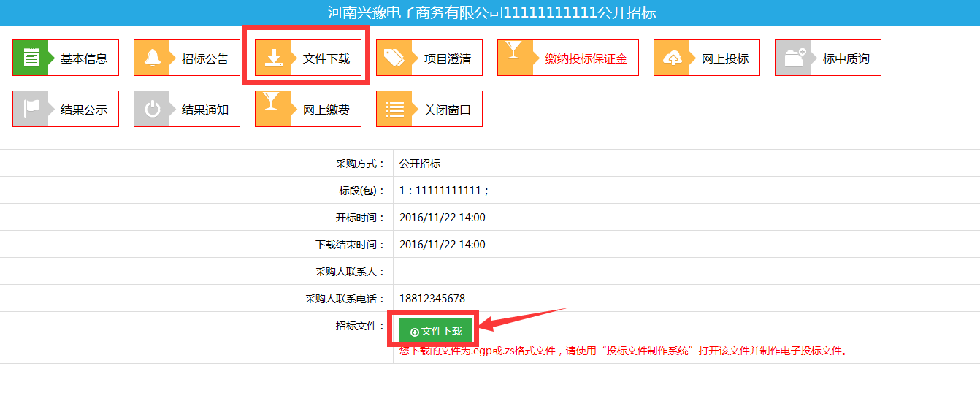This screenshot has height=420, width=980.
Task: Open the 招标公告 section
Action: click(205, 58)
